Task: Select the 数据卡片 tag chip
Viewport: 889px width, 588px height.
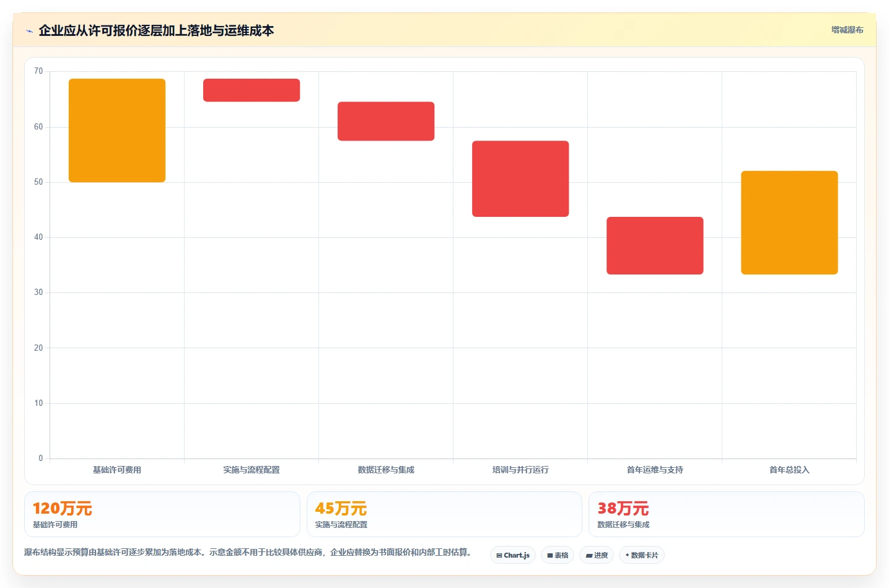Action: pyautogui.click(x=642, y=555)
